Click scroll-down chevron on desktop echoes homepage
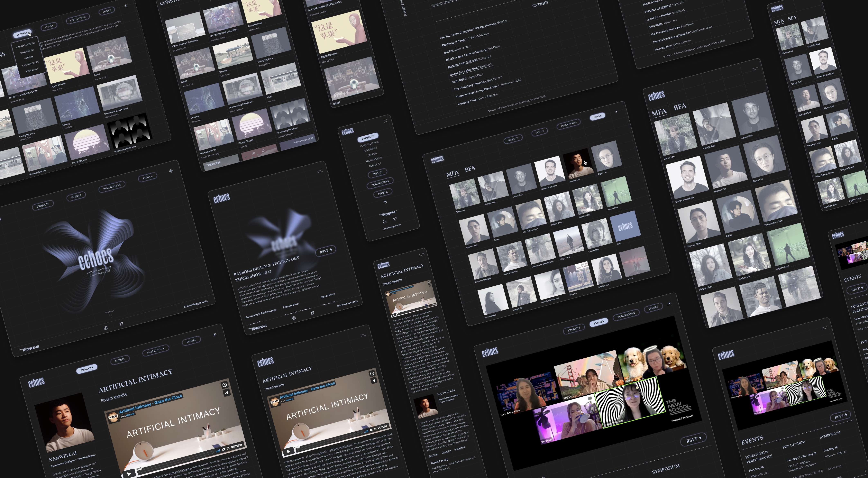The height and width of the screenshot is (478, 868). pyautogui.click(x=111, y=316)
